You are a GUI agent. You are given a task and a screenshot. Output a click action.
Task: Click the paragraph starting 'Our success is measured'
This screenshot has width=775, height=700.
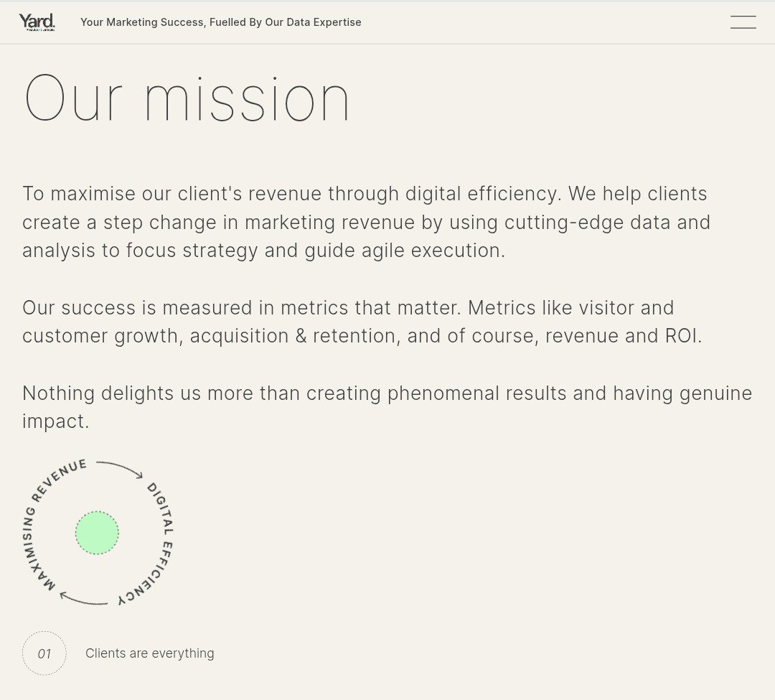point(362,322)
